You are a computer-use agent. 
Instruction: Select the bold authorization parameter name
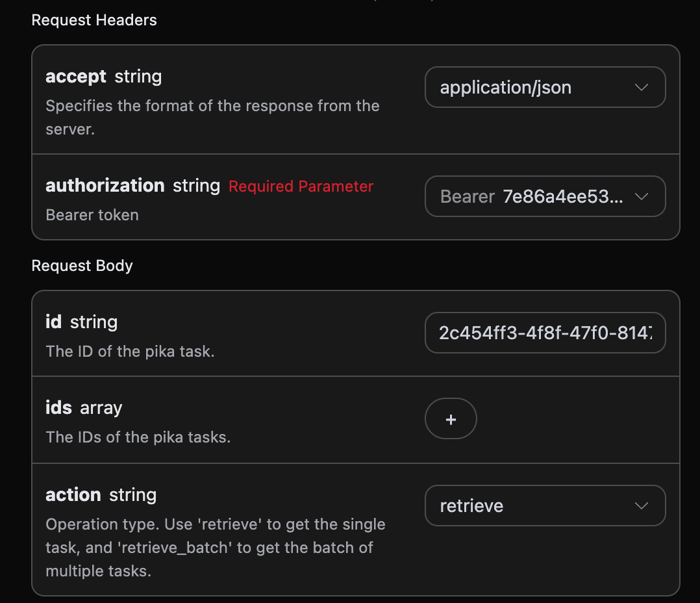pyautogui.click(x=105, y=186)
